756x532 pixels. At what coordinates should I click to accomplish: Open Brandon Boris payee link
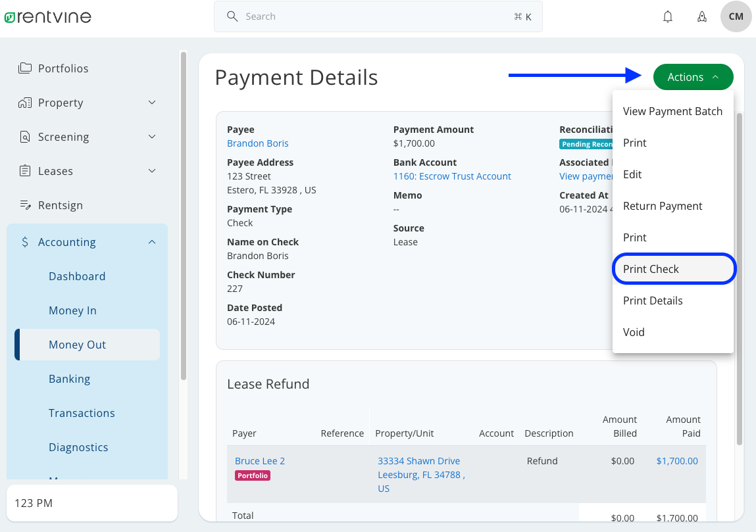(257, 143)
